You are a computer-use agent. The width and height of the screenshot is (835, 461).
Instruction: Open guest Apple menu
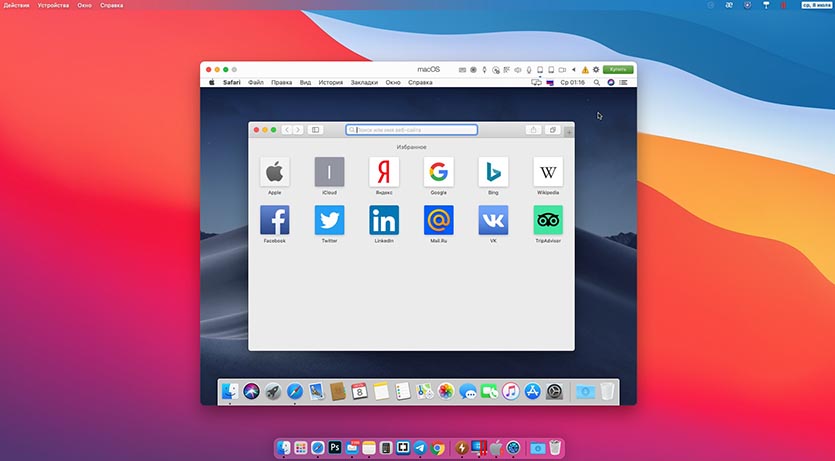click(211, 83)
